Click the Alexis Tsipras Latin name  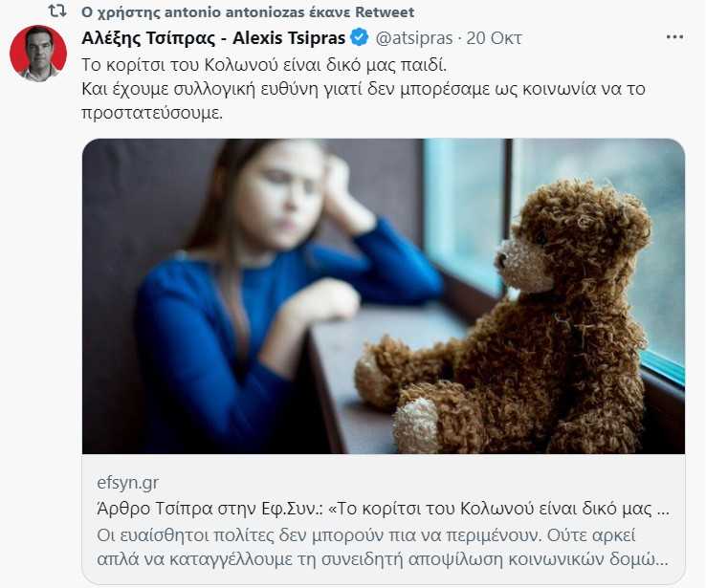289,38
